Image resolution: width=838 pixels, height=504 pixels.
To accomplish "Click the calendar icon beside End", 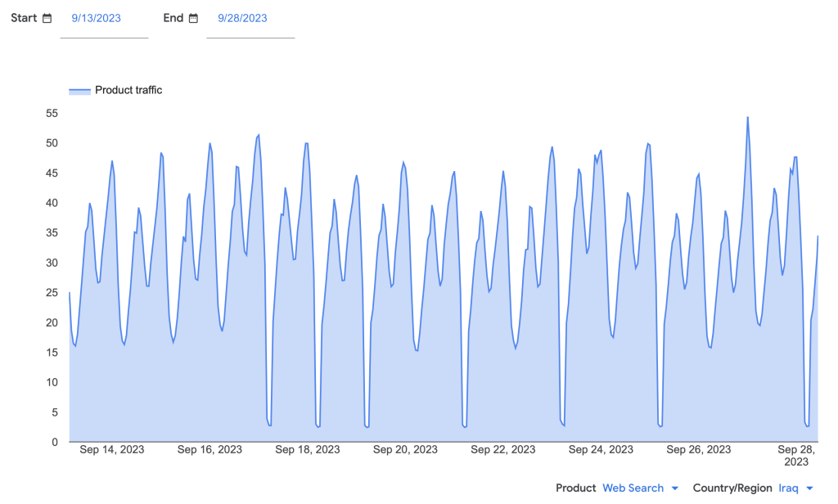I will (x=193, y=18).
